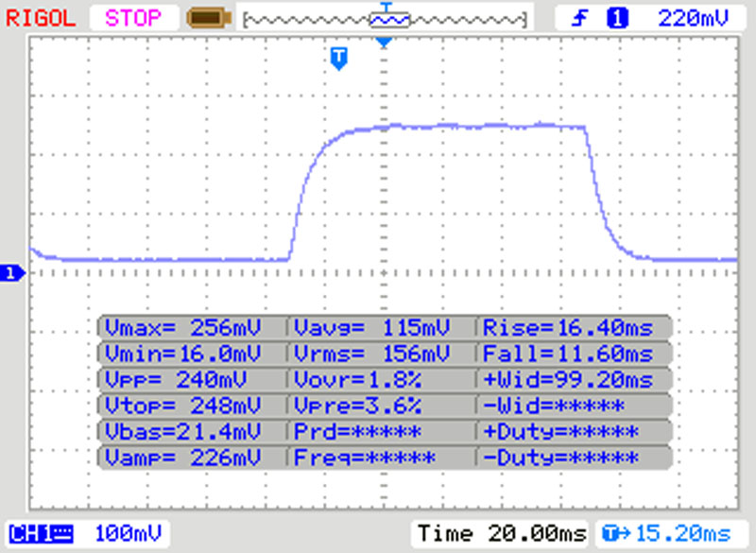Click the Vpre=3.6% measurement
Viewport: 756px width, 553px height.
358,406
